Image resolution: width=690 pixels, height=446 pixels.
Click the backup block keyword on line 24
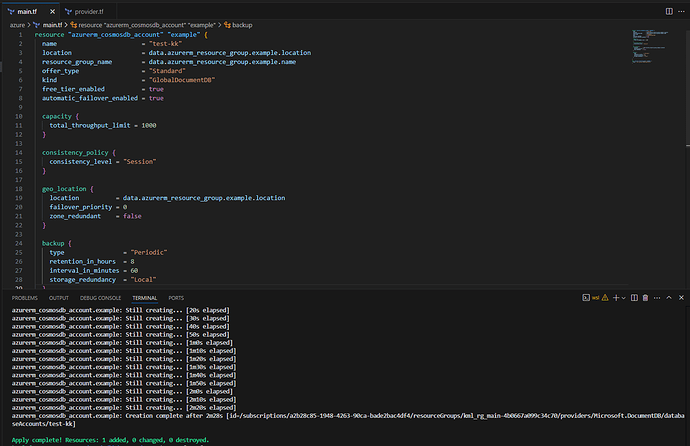[53, 243]
